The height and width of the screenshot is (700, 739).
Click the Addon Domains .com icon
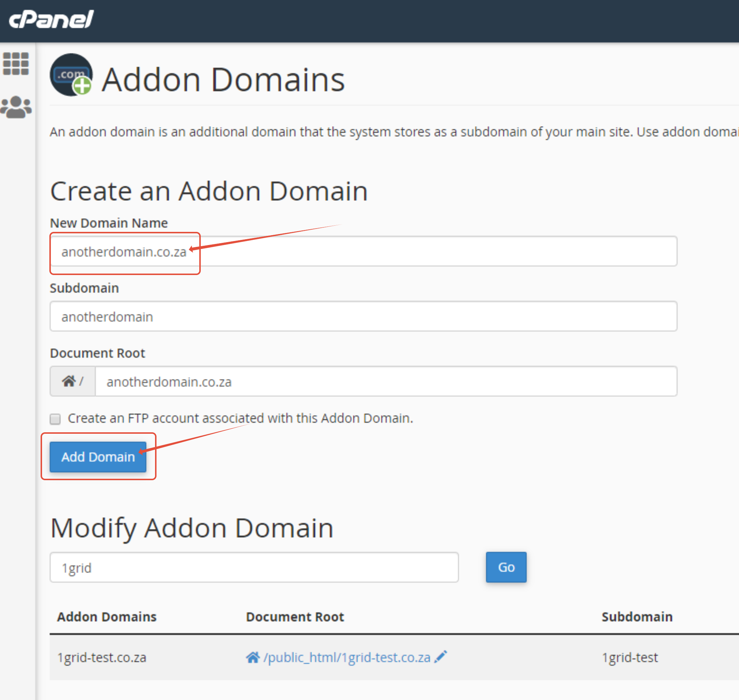pyautogui.click(x=71, y=75)
